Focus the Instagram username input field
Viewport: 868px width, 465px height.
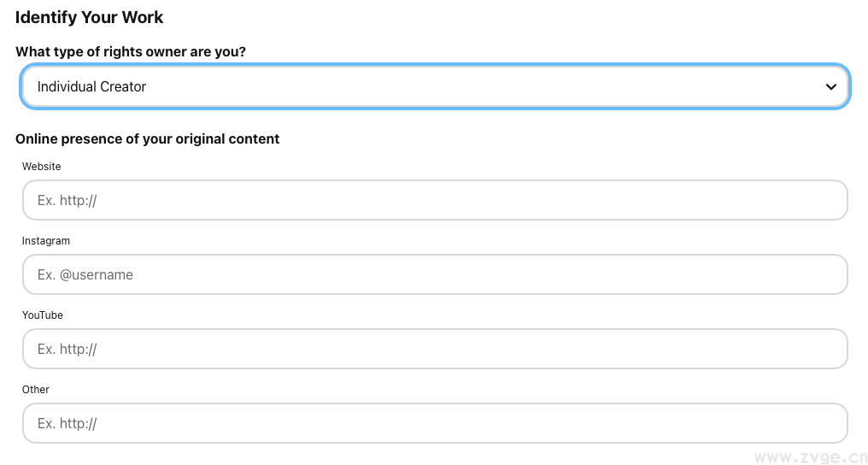[x=434, y=274]
